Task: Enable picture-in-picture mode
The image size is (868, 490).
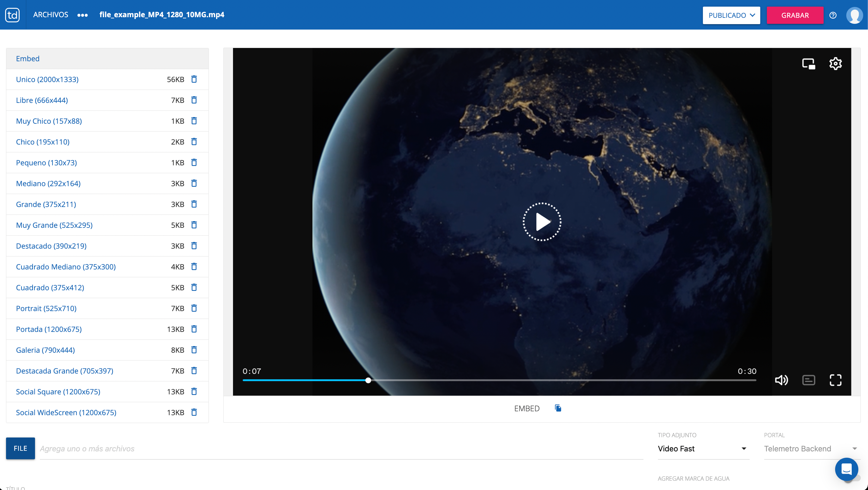Action: [808, 63]
